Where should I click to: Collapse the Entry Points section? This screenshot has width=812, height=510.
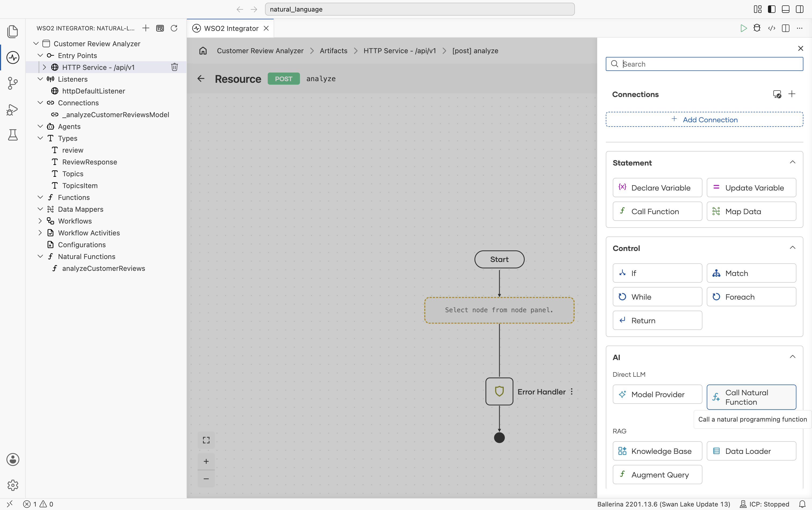(x=41, y=55)
